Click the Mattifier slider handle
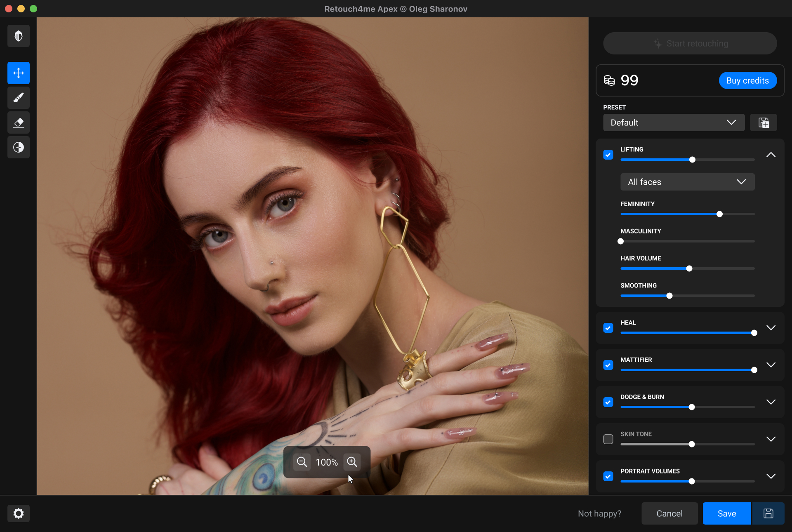792x532 pixels. pos(754,370)
